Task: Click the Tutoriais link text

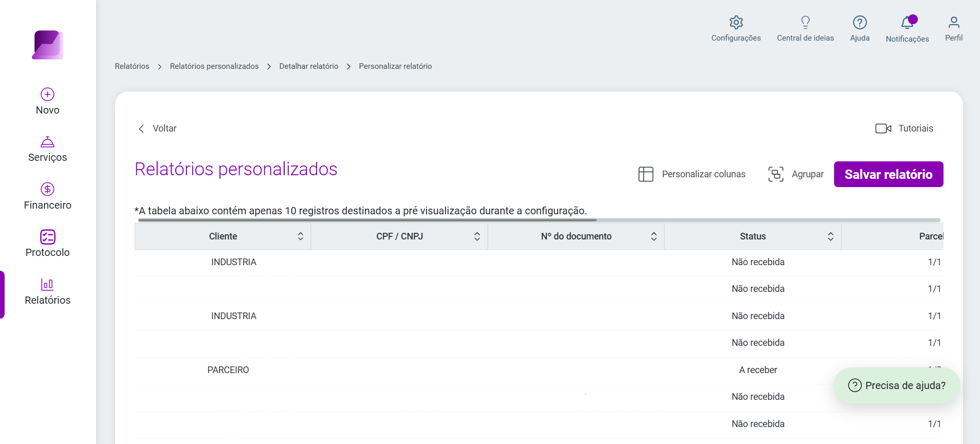Action: (x=916, y=128)
